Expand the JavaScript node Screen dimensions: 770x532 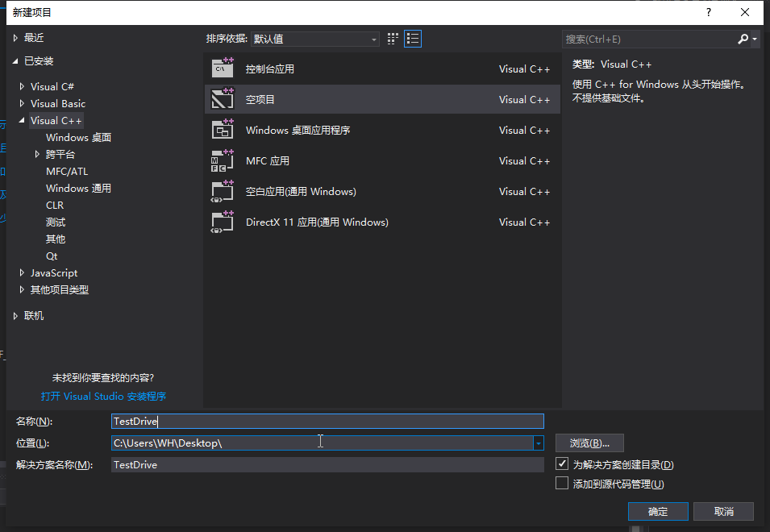[x=22, y=272]
